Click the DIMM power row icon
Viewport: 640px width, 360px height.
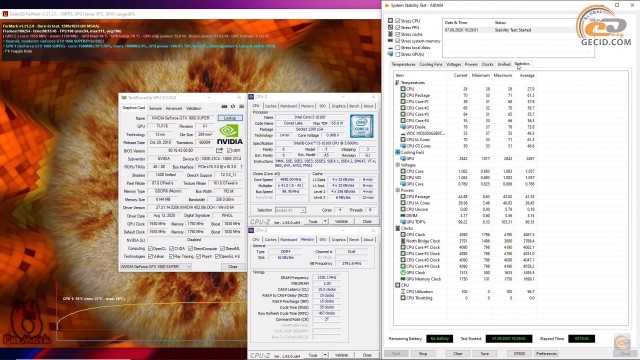point(403,216)
